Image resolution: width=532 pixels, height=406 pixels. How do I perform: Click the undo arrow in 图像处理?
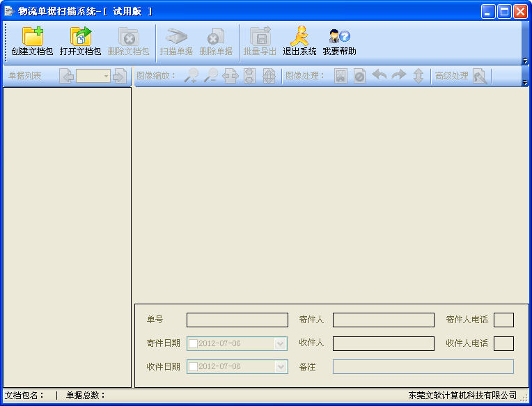[380, 75]
